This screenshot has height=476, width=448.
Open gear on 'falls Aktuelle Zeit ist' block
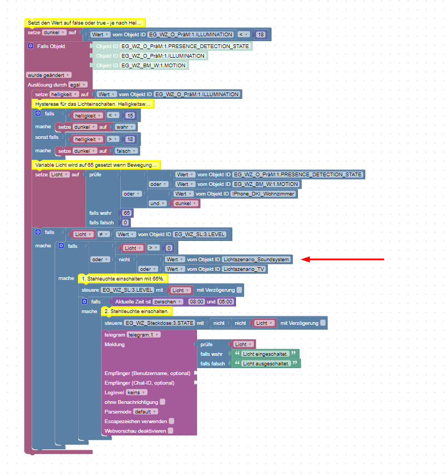click(84, 301)
